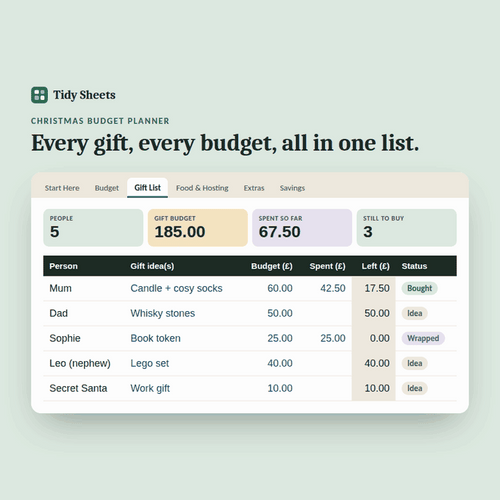Select the Gift List tab

coord(147,188)
